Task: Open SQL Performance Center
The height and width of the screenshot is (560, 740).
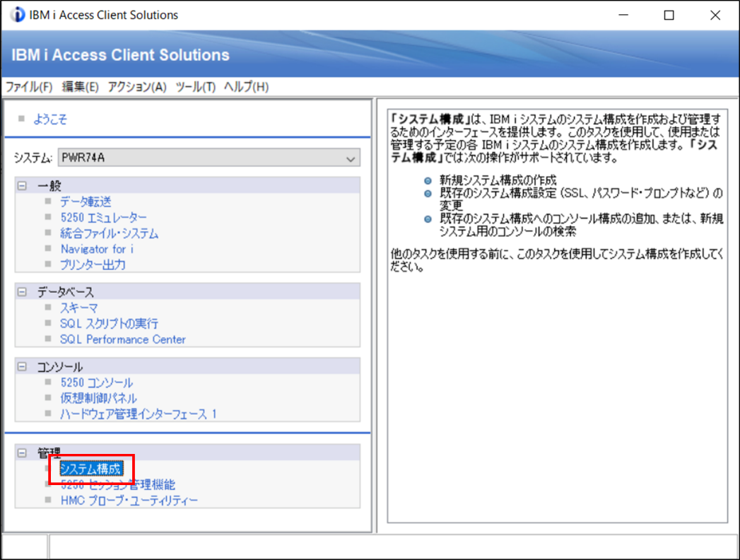Action: (123, 339)
